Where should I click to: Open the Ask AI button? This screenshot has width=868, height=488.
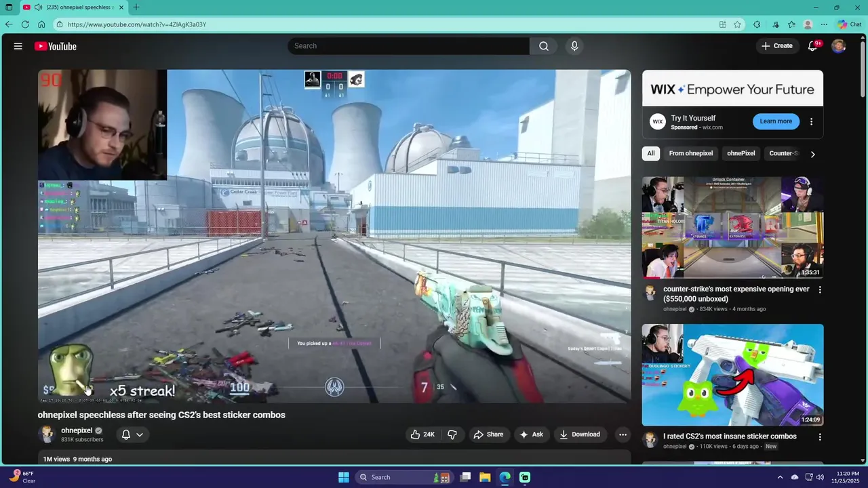pos(531,434)
